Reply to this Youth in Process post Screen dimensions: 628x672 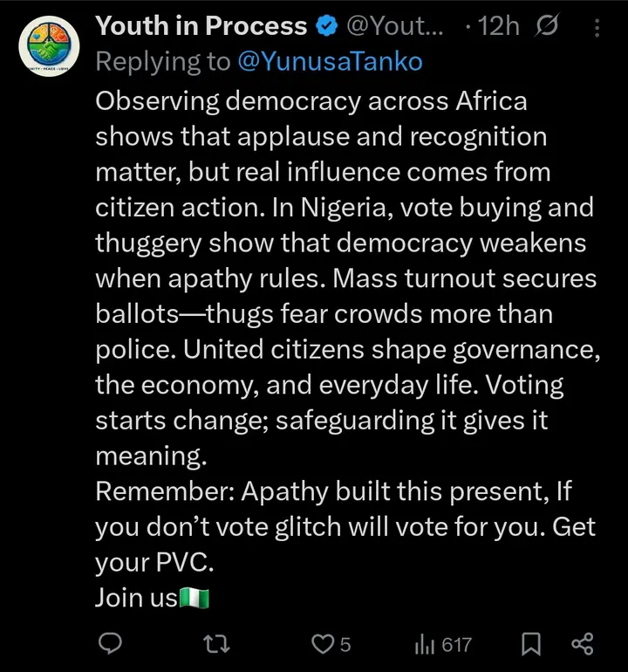pyautogui.click(x=110, y=644)
